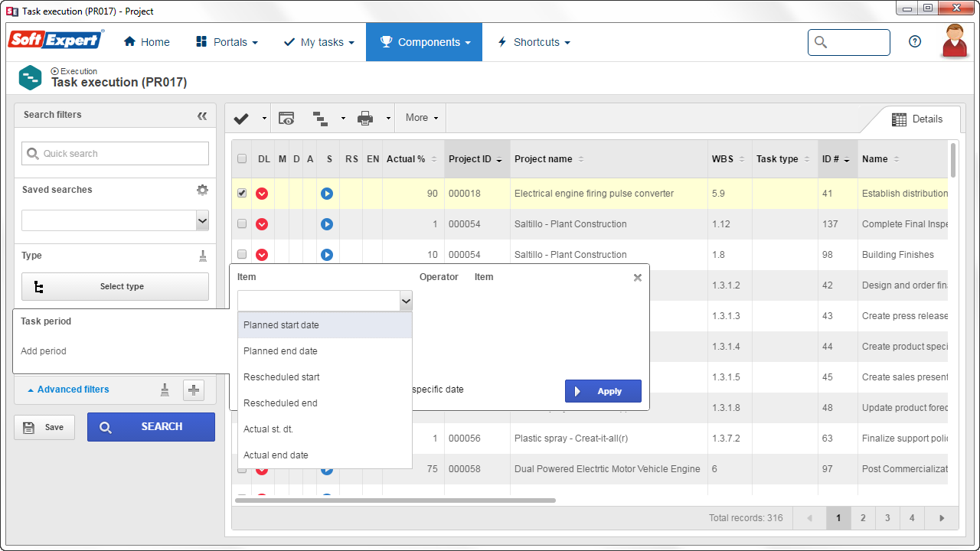Sort by the Actual % column header
The height and width of the screenshot is (551, 980).
pos(413,159)
